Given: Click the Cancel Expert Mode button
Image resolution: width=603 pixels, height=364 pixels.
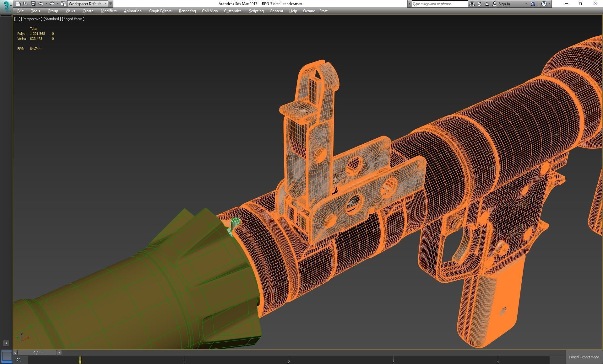Looking at the screenshot, I should [x=584, y=357].
